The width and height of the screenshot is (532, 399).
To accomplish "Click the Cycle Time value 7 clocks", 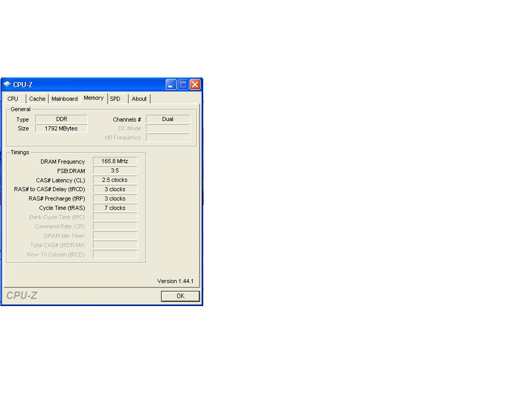I will click(115, 208).
